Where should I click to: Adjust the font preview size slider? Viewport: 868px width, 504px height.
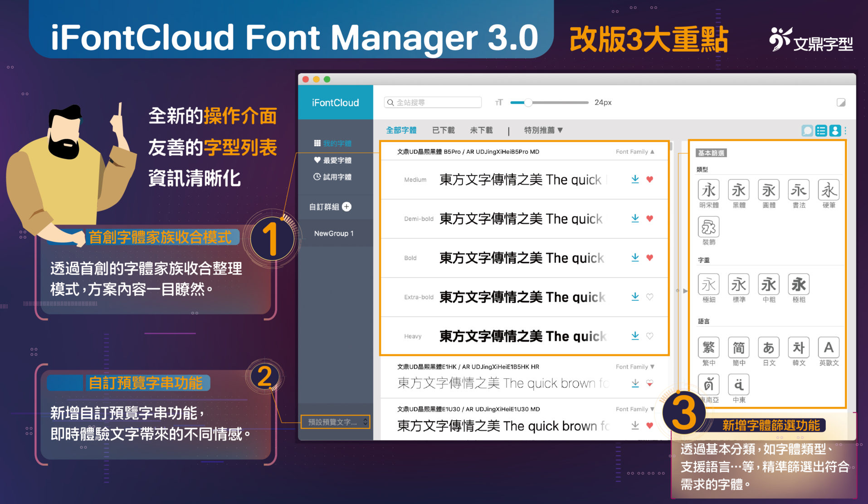528,103
